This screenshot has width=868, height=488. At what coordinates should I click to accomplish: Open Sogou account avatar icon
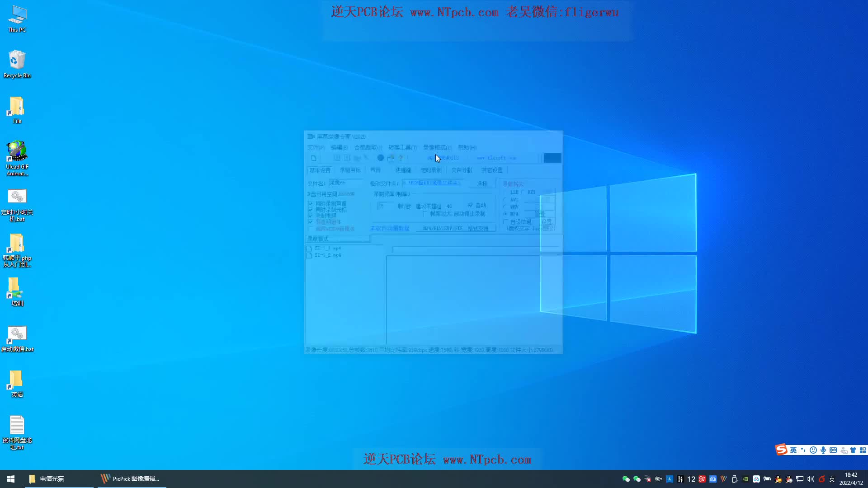pyautogui.click(x=844, y=450)
